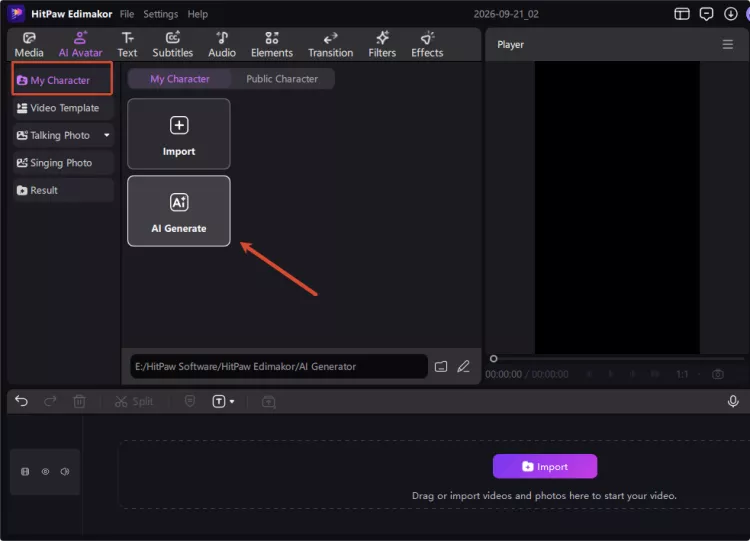The width and height of the screenshot is (750, 541).
Task: Open the File menu
Action: point(127,14)
